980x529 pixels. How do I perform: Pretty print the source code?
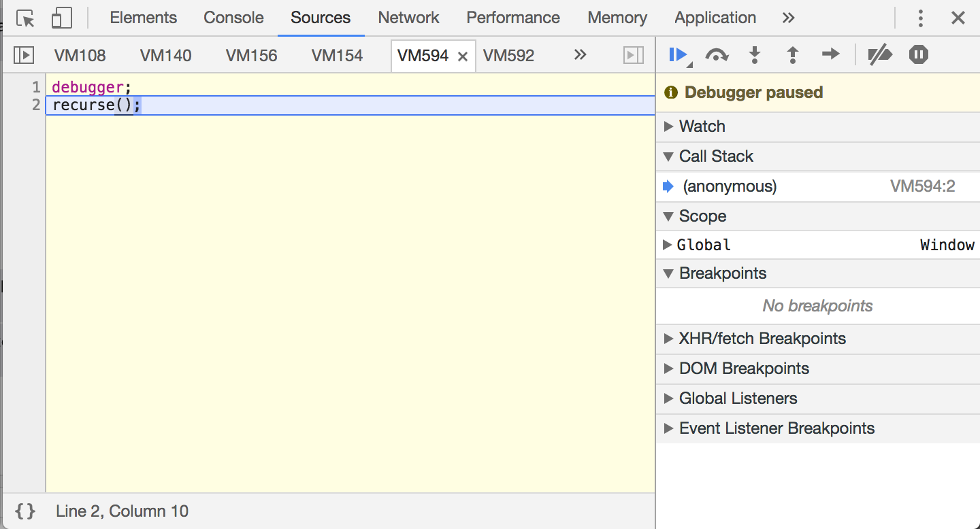(25, 511)
